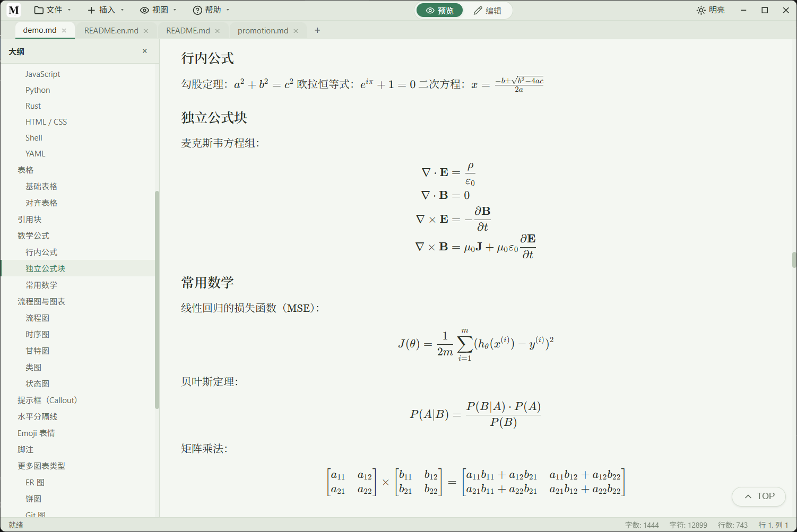Viewport: 797px width, 532px height.
Task: Click the 就绪 status text
Action: tap(16, 525)
